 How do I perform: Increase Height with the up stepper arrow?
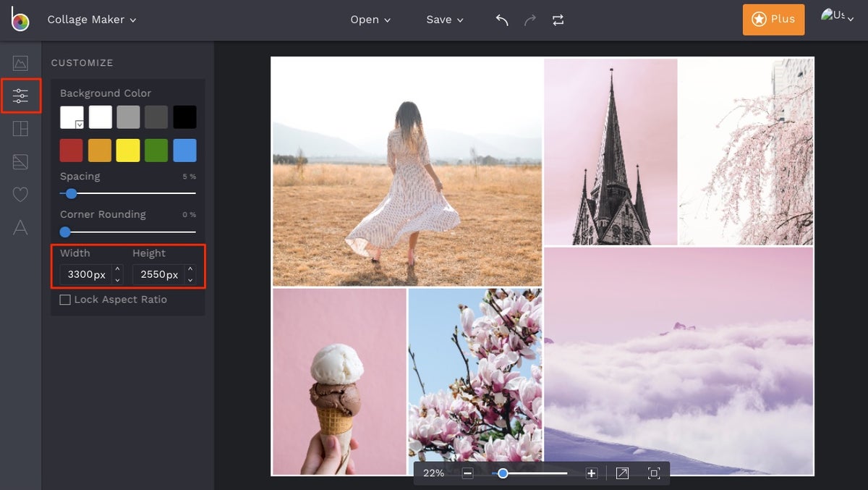(190, 270)
